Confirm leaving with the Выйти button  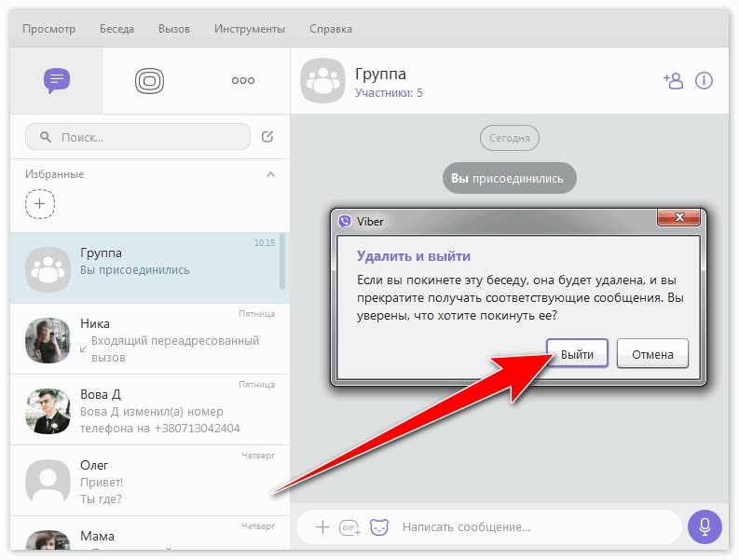pos(577,353)
